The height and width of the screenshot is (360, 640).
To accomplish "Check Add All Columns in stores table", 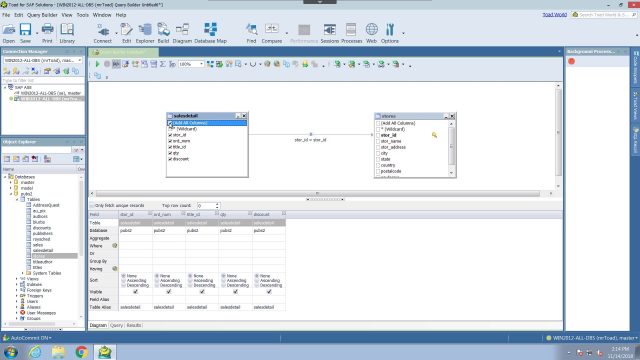I will pyautogui.click(x=378, y=123).
